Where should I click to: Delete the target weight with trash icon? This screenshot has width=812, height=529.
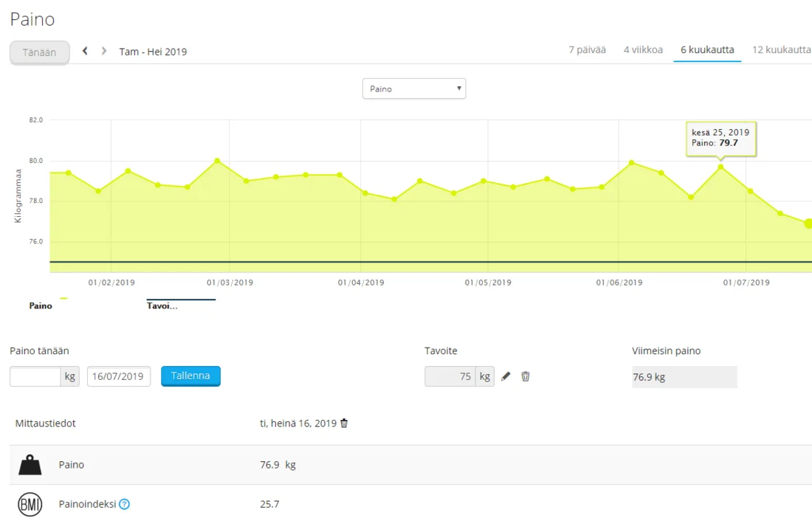click(526, 376)
